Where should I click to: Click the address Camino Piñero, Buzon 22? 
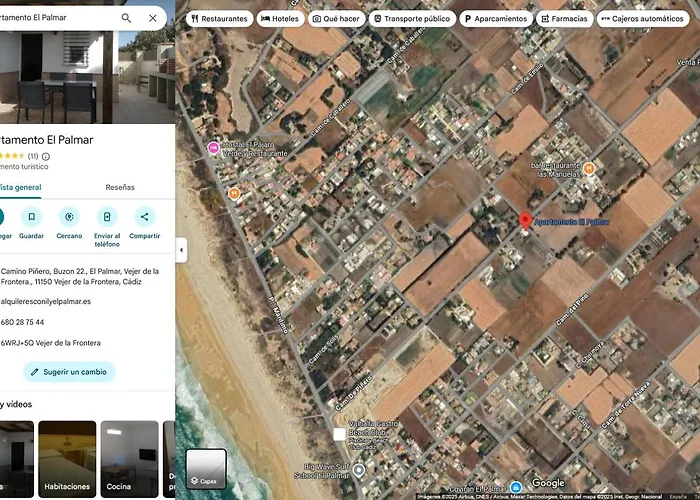79,276
